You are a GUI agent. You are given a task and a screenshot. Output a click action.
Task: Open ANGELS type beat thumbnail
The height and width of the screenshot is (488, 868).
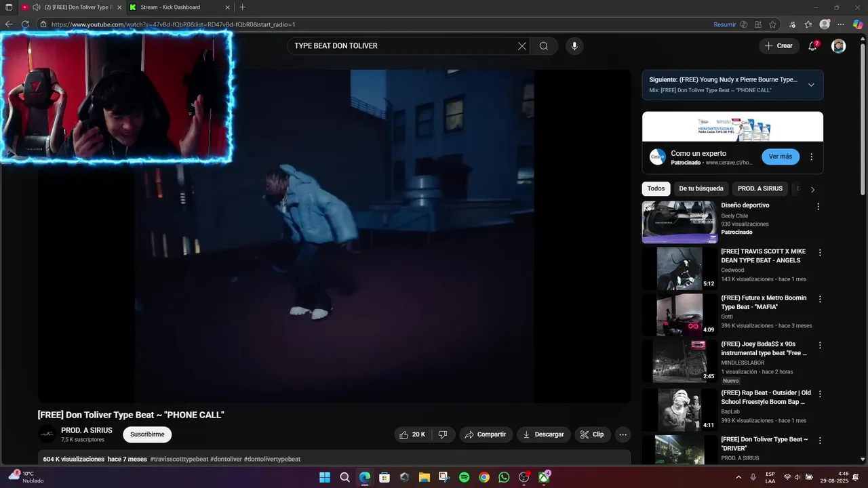(x=679, y=268)
